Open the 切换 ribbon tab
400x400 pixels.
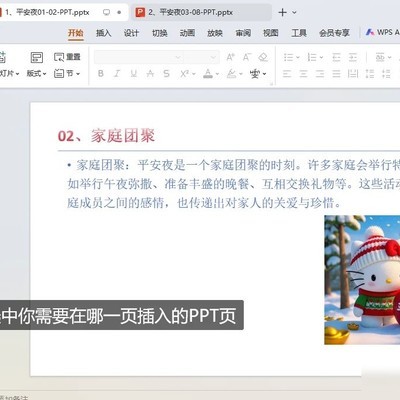[x=159, y=33]
